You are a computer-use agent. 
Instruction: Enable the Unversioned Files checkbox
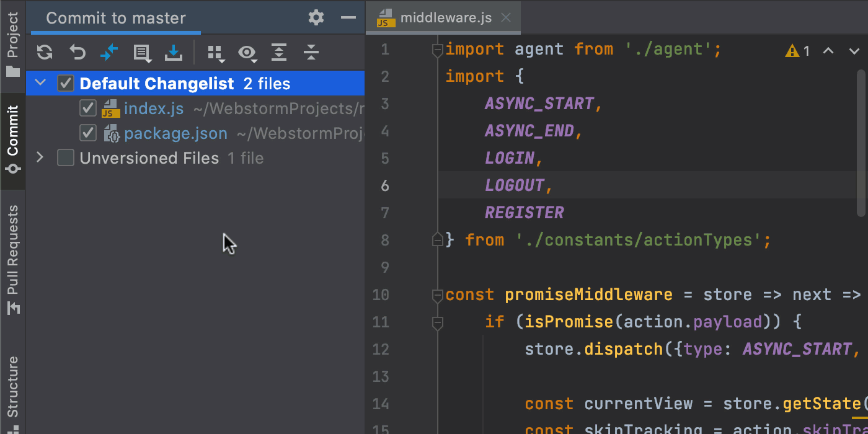click(x=65, y=157)
